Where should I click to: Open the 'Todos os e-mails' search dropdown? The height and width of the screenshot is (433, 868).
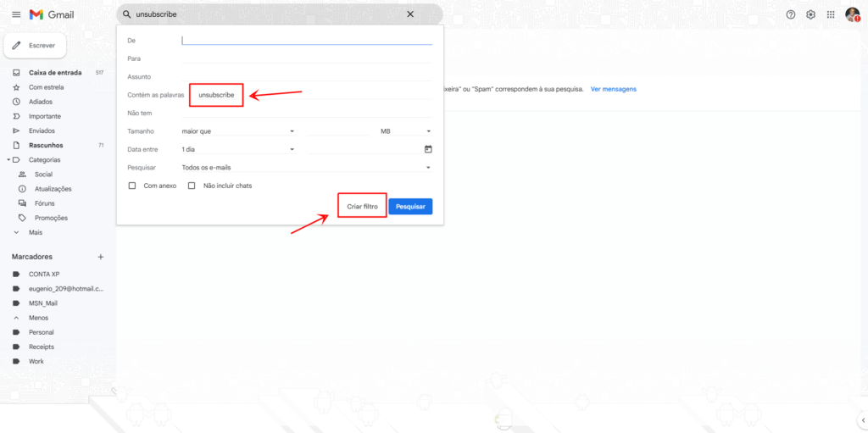coord(307,167)
